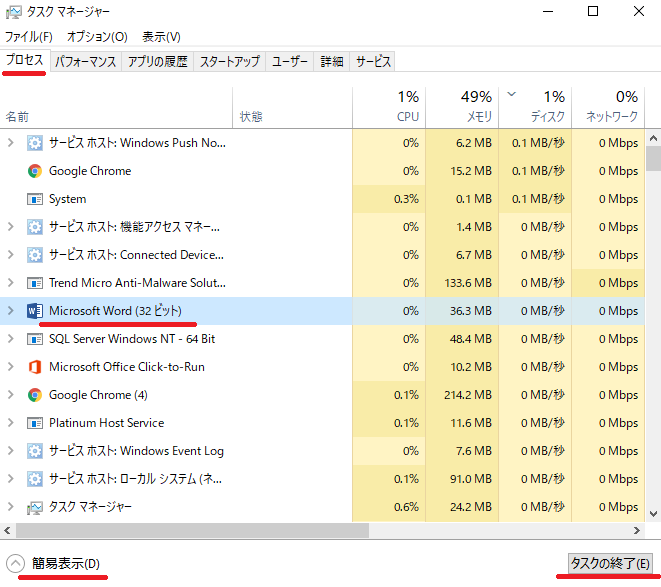The height and width of the screenshot is (587, 661).
Task: Click gear icon of 機能アクセス マネー service host
Action: pyautogui.click(x=35, y=227)
